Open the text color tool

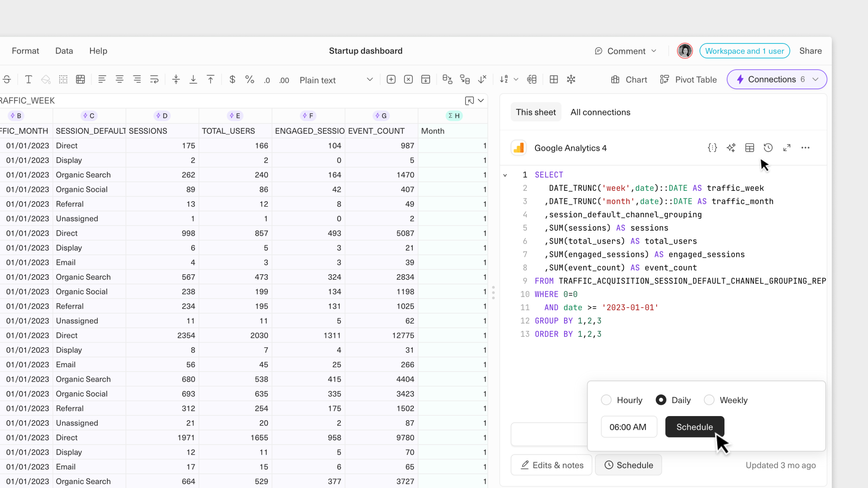[29, 80]
